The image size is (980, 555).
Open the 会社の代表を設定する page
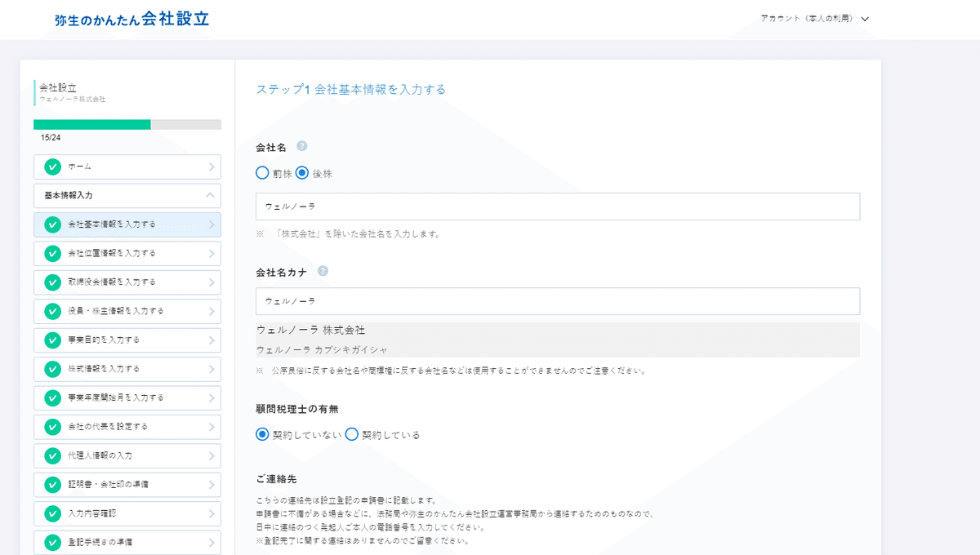[127, 426]
